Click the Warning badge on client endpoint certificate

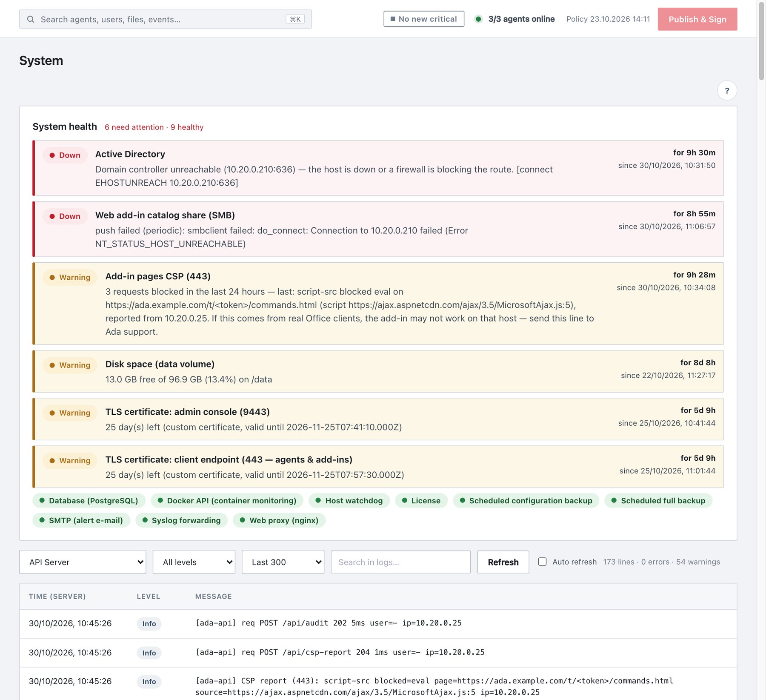pos(70,461)
